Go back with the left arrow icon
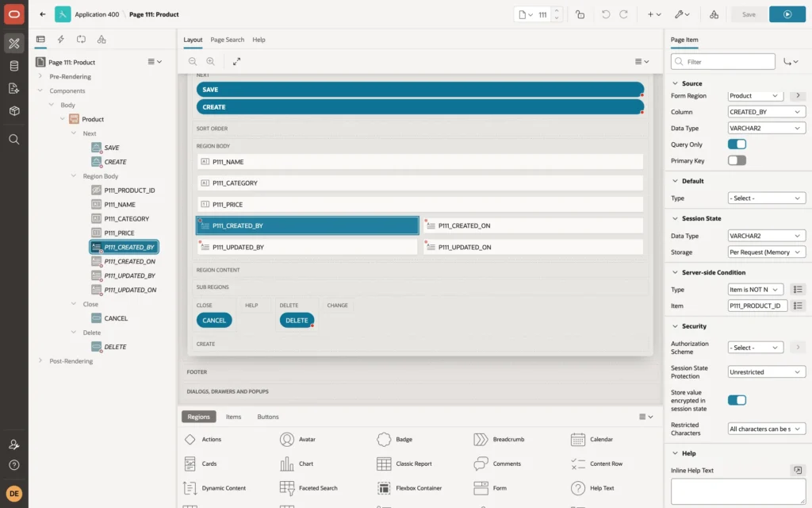 (x=43, y=14)
